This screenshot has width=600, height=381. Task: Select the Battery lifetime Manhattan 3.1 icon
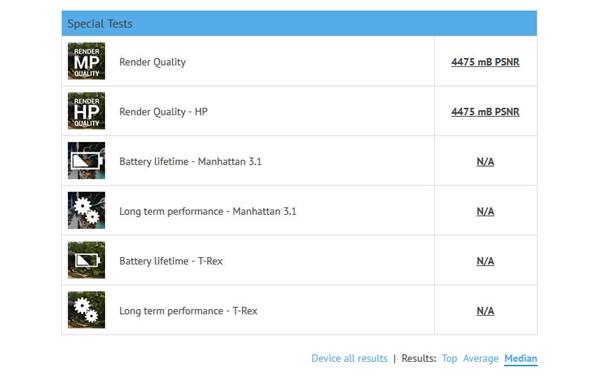coord(86,161)
